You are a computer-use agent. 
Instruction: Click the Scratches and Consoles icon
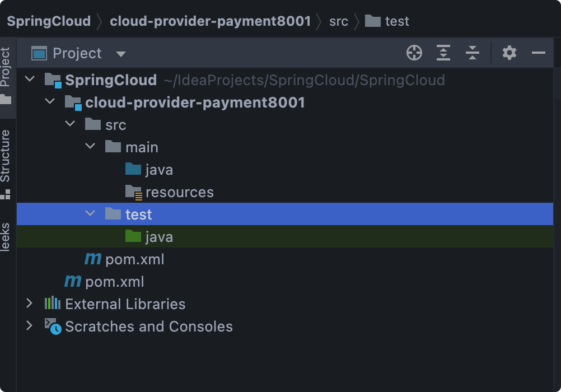(x=53, y=326)
